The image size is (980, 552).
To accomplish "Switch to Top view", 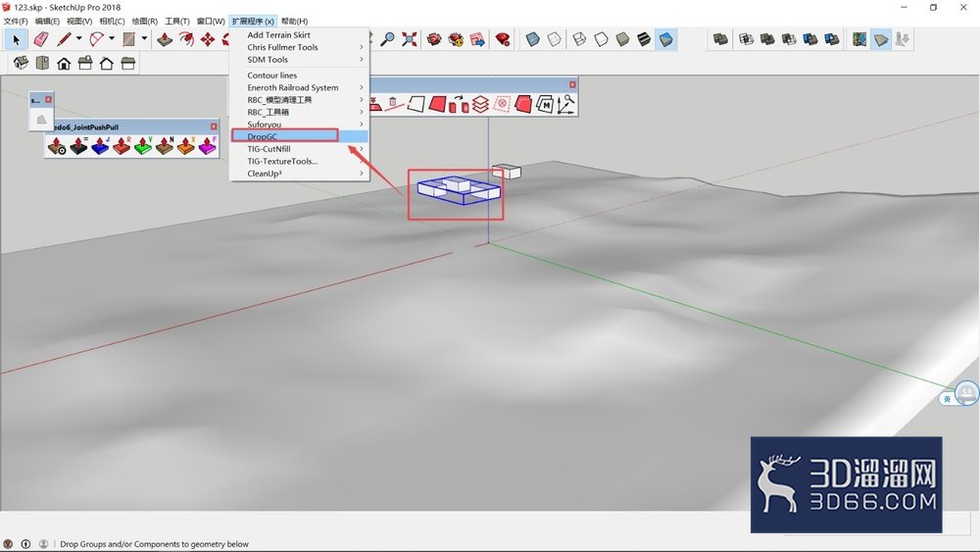I will click(x=42, y=63).
